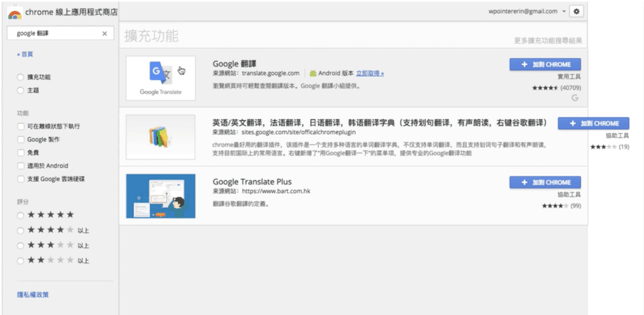Image resolution: width=644 pixels, height=315 pixels.
Task: Click the (40709) ratings count
Action: click(571, 88)
